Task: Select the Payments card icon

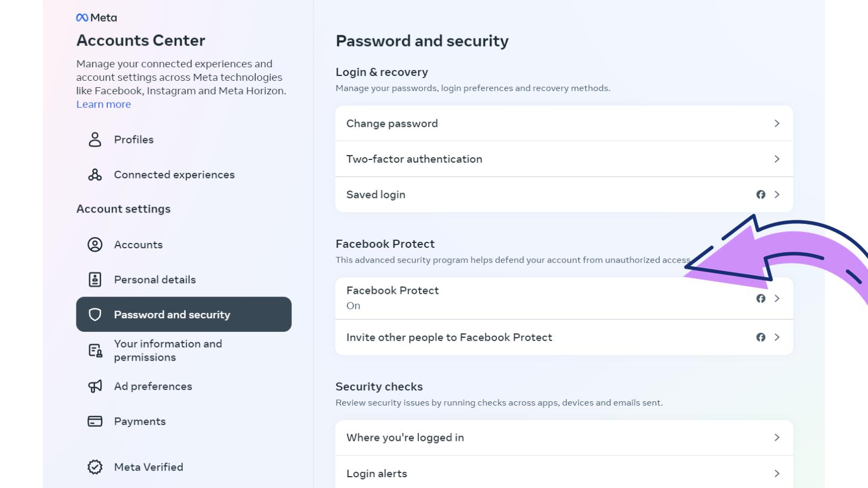Action: (x=95, y=421)
